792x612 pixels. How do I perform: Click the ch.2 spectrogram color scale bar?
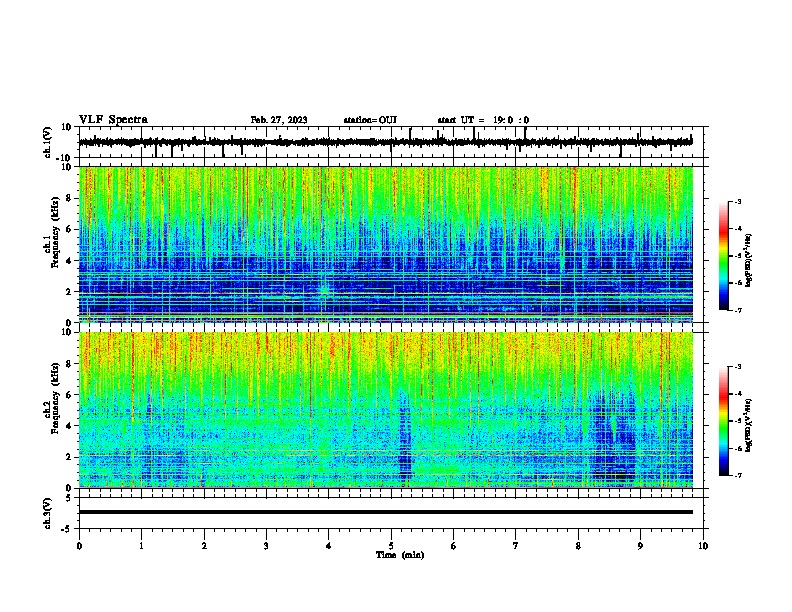point(723,421)
